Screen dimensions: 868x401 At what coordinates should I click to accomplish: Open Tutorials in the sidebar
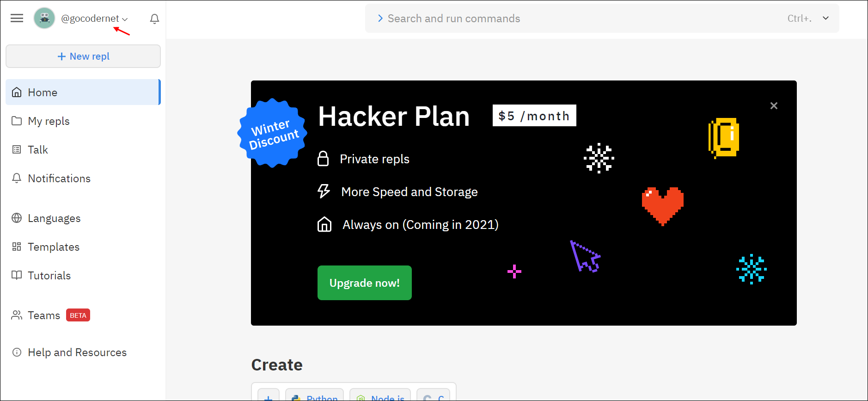click(83, 275)
